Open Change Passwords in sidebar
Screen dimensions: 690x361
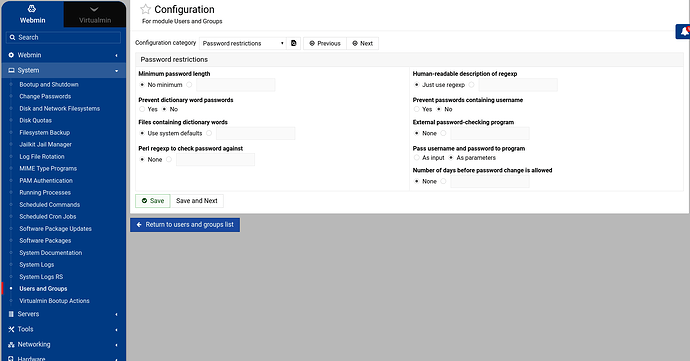point(45,96)
